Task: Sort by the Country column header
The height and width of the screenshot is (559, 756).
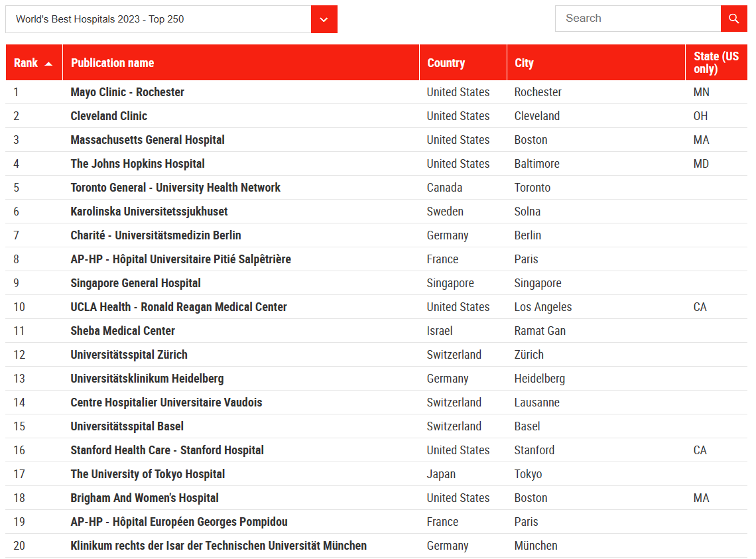Action: point(463,63)
